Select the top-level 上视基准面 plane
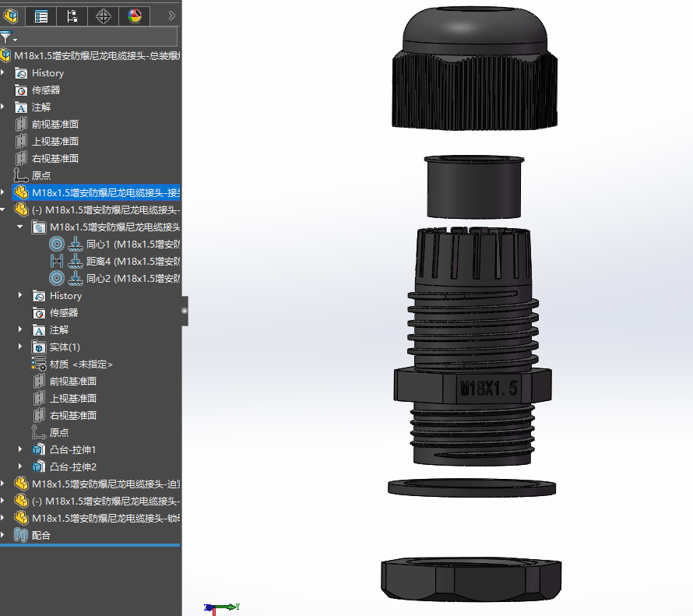Screen dimensions: 693x616 tap(55, 142)
